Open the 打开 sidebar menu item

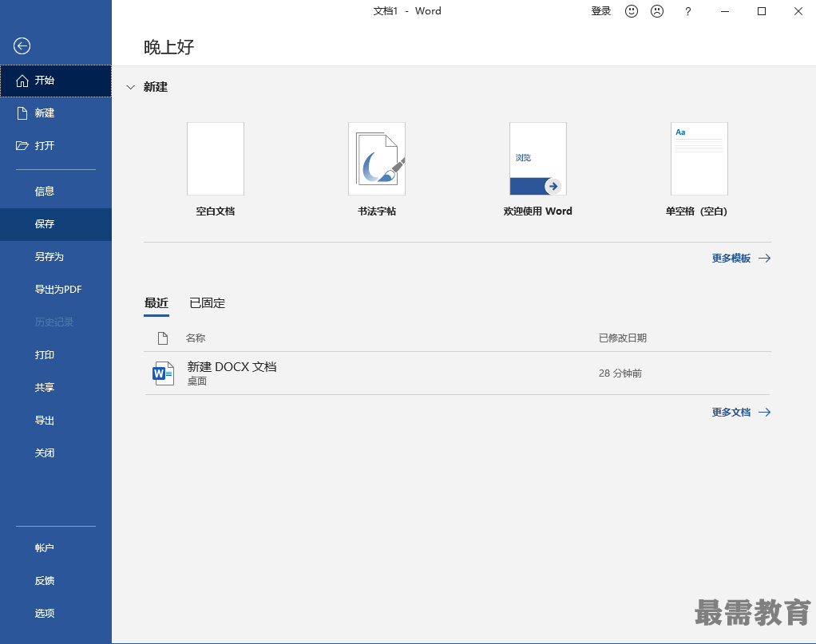tap(56, 146)
